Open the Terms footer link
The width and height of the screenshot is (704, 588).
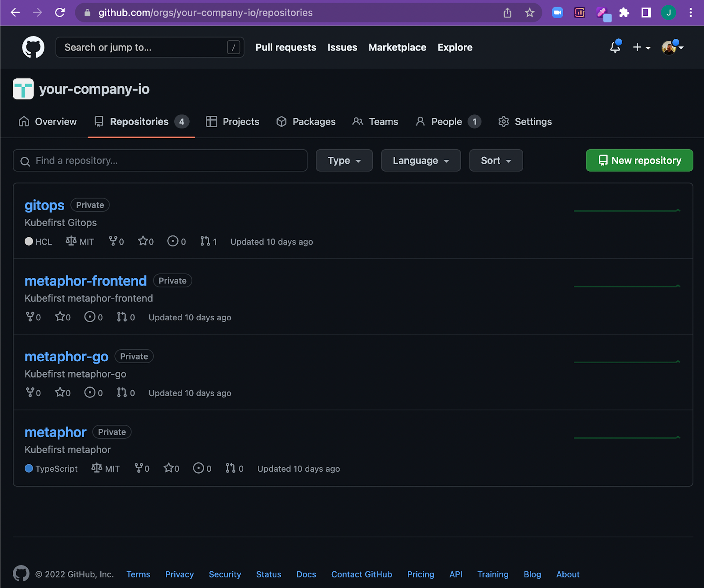click(x=138, y=574)
